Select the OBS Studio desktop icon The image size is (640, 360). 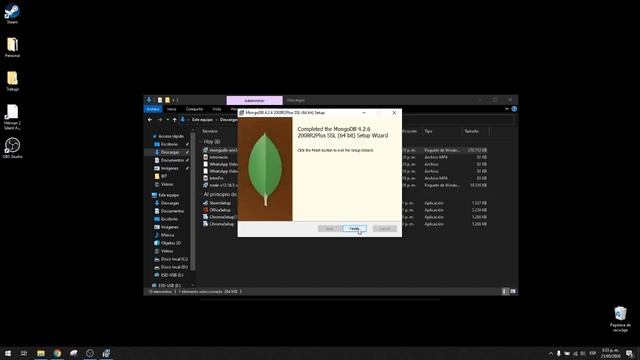point(12,148)
